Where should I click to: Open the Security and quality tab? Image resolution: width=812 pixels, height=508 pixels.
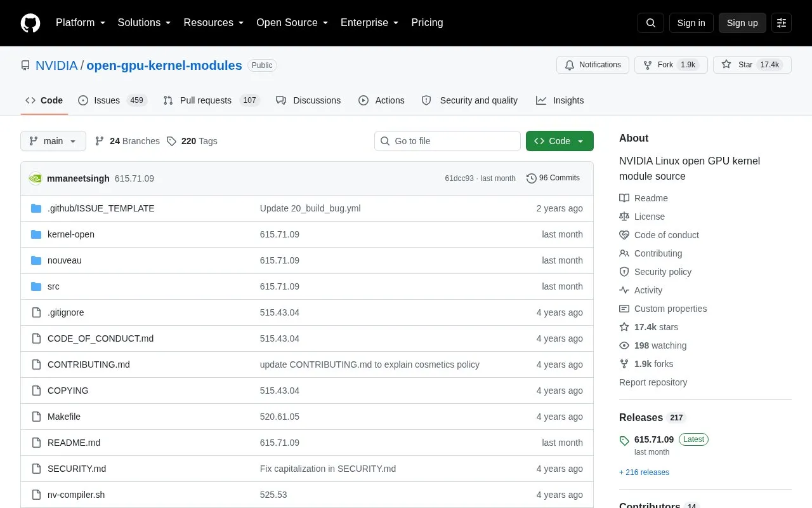pos(470,100)
